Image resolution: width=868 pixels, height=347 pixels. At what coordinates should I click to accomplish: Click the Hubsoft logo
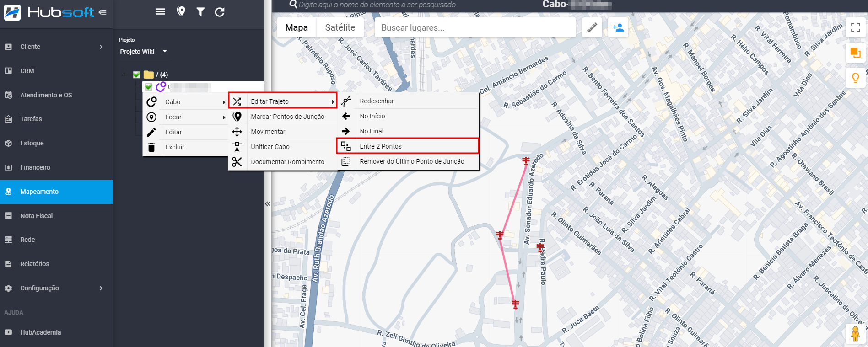pos(49,12)
